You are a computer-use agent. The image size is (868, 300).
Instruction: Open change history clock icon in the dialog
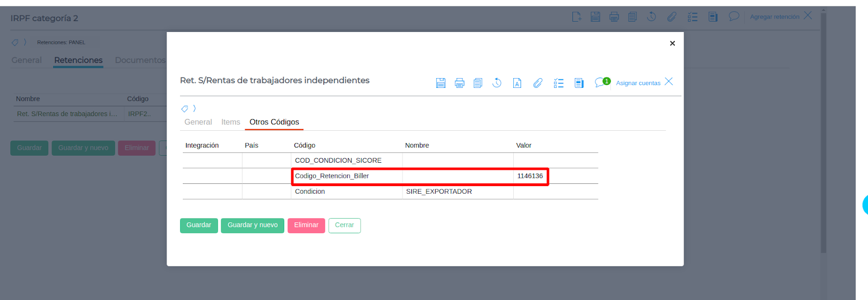[497, 83]
